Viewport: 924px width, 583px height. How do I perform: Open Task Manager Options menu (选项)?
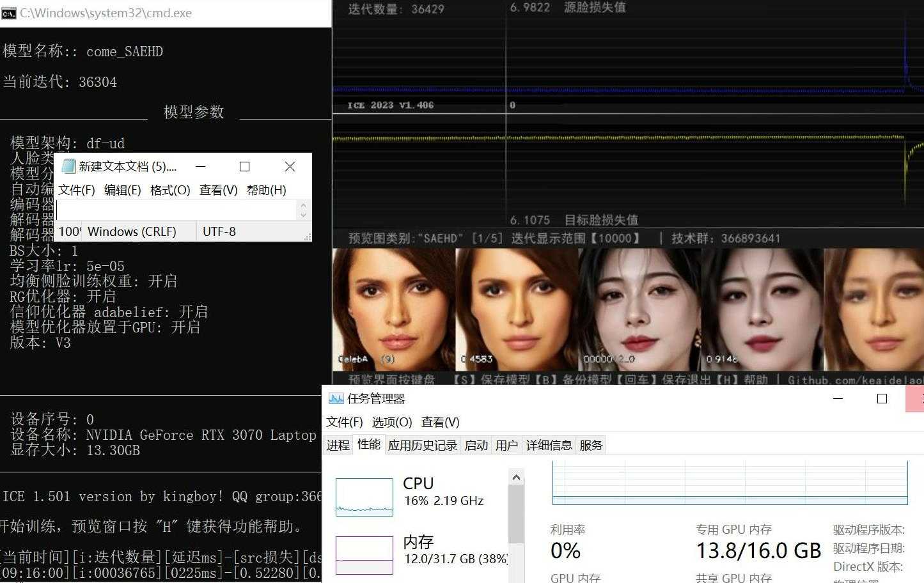(x=392, y=422)
